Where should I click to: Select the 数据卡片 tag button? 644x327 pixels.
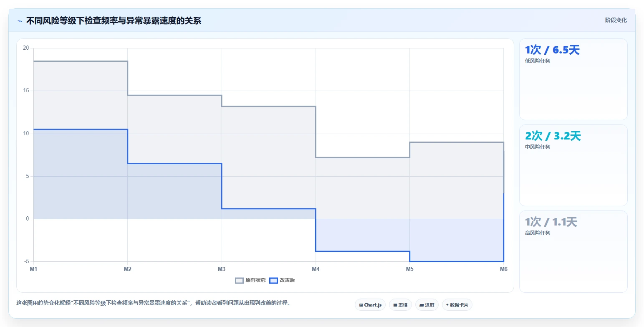coord(457,305)
